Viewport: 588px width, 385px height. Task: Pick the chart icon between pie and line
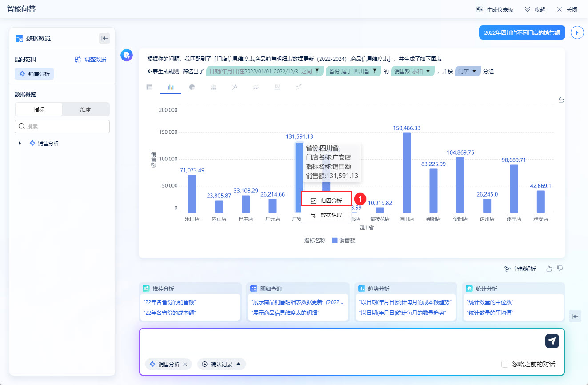213,87
